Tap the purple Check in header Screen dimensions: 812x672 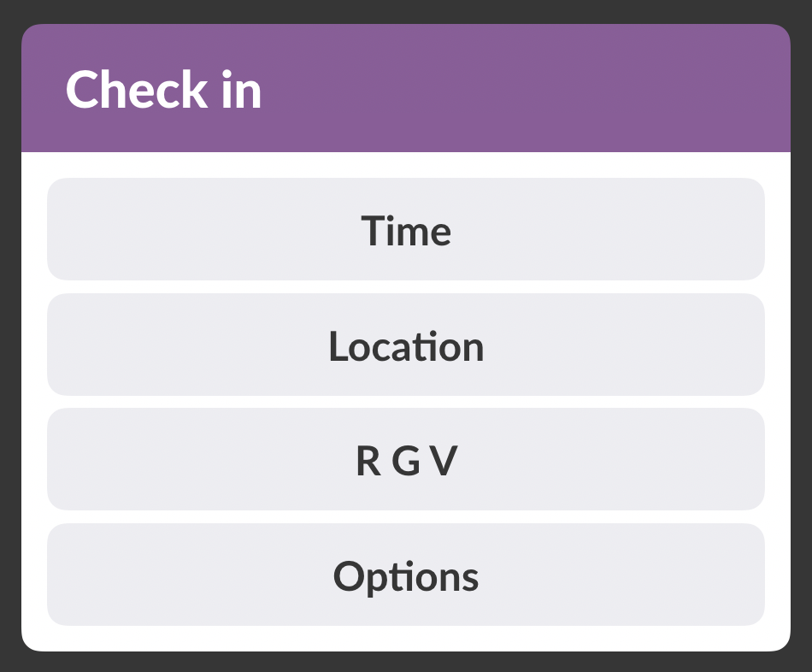[x=406, y=88]
